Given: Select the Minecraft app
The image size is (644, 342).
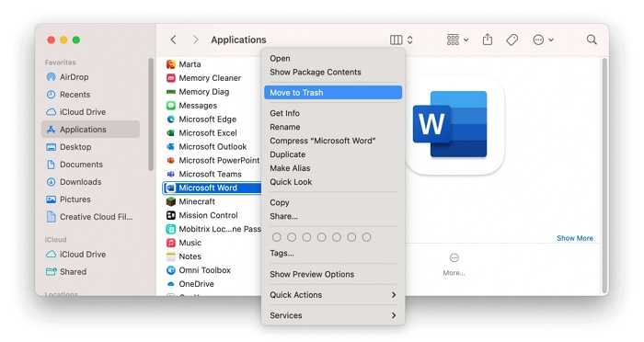Looking at the screenshot, I should 190,201.
